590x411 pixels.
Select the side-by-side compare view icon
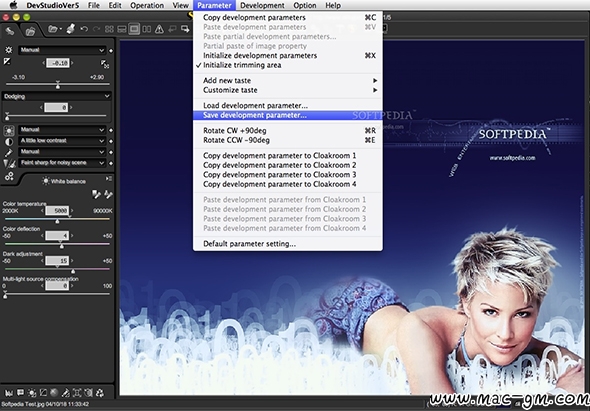pos(147,29)
